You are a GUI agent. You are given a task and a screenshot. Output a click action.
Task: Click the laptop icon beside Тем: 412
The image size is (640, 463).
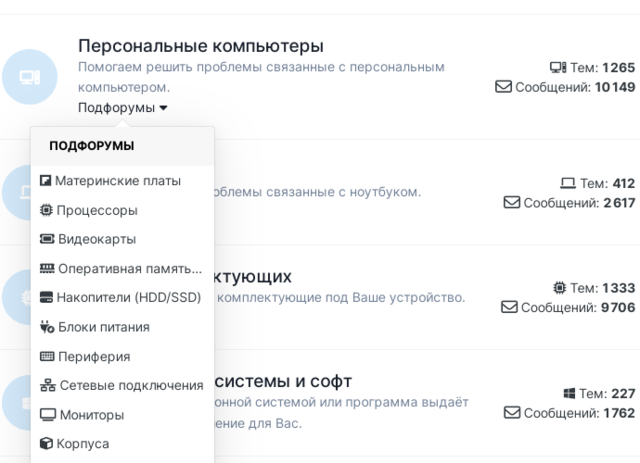point(568,183)
